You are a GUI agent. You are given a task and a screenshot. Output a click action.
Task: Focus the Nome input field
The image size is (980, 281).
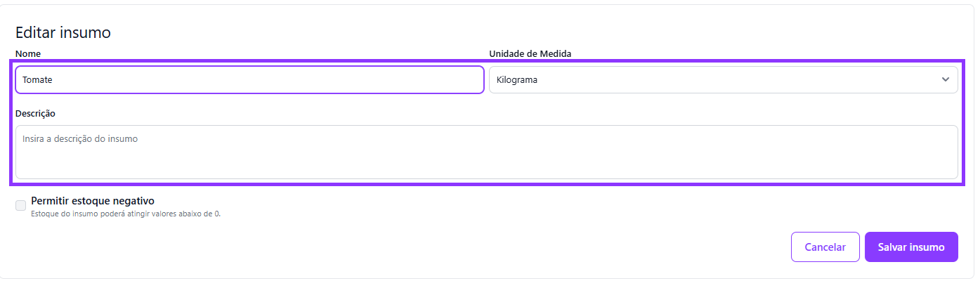coord(249,79)
